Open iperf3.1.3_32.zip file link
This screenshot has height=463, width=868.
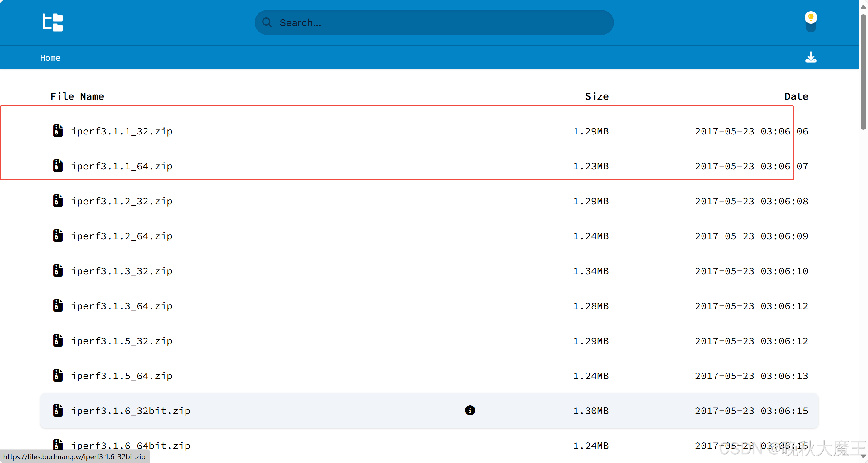click(122, 271)
